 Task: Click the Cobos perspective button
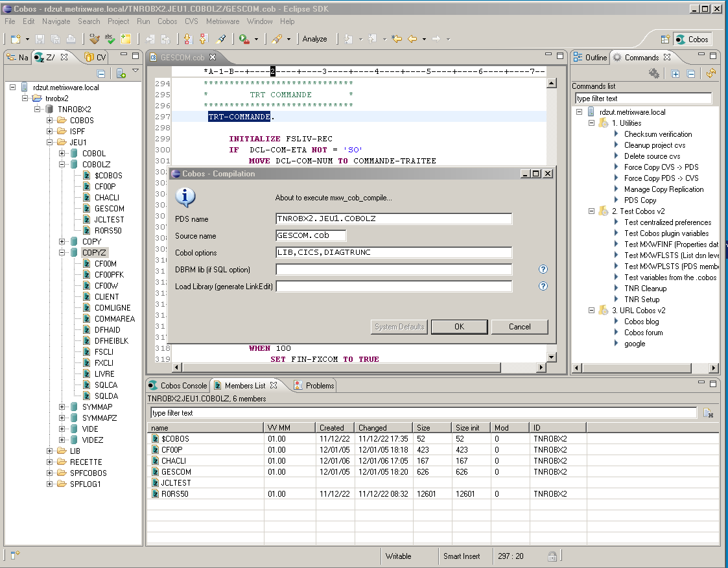(x=692, y=40)
